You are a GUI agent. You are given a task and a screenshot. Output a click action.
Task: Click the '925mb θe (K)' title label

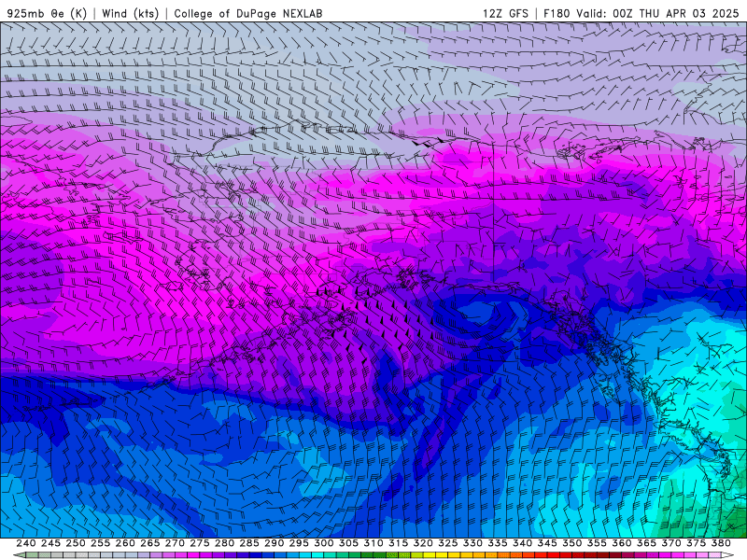click(47, 13)
